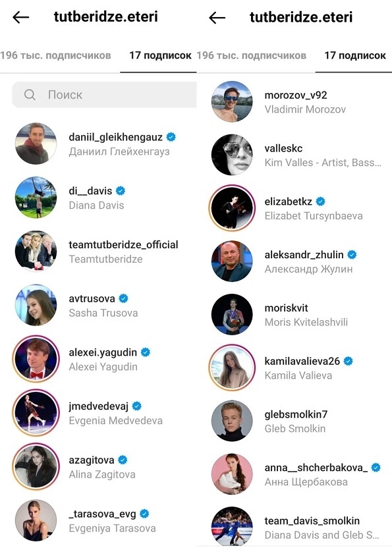Open avtrusova username link

click(x=92, y=298)
